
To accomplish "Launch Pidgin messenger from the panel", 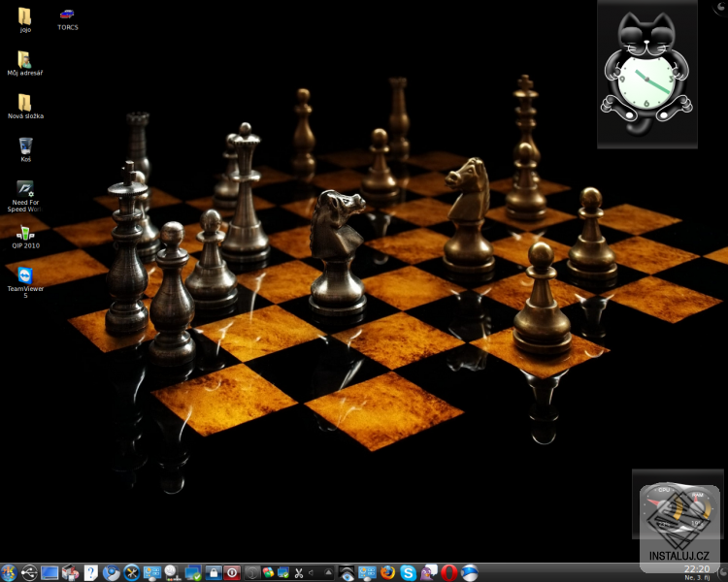I will (428, 572).
